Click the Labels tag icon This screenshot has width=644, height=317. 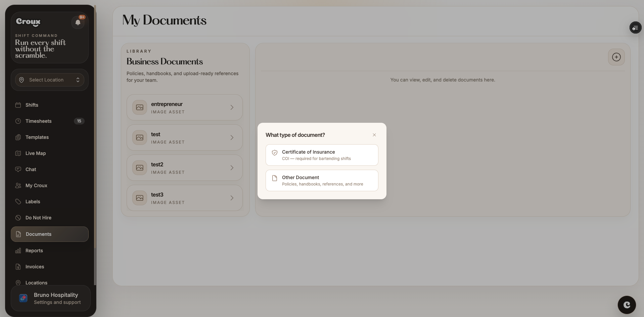coord(18,202)
